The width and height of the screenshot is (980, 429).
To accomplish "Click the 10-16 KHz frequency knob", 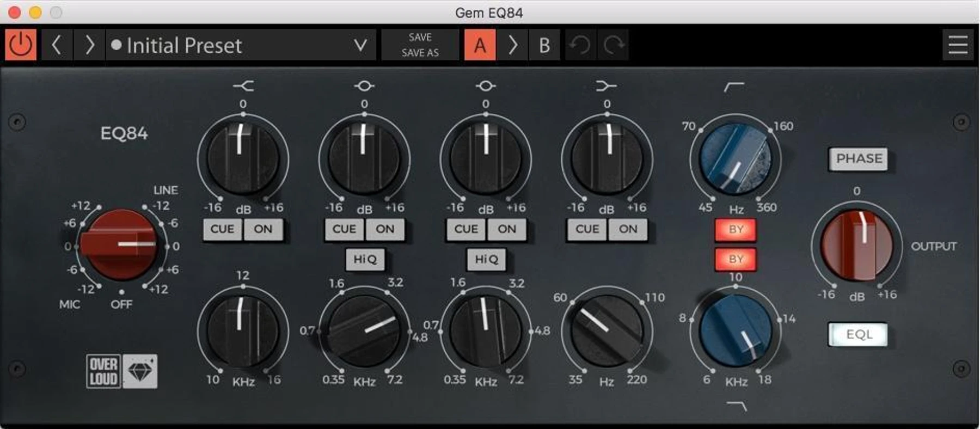I will (243, 330).
